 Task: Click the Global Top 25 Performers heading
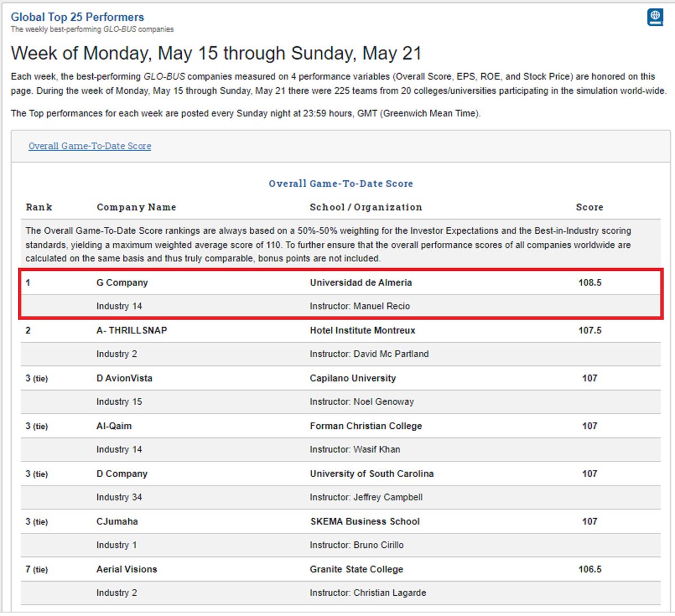click(x=77, y=17)
